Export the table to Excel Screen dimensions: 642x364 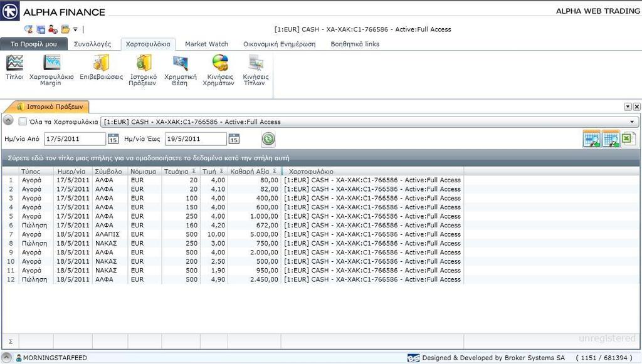pyautogui.click(x=628, y=139)
